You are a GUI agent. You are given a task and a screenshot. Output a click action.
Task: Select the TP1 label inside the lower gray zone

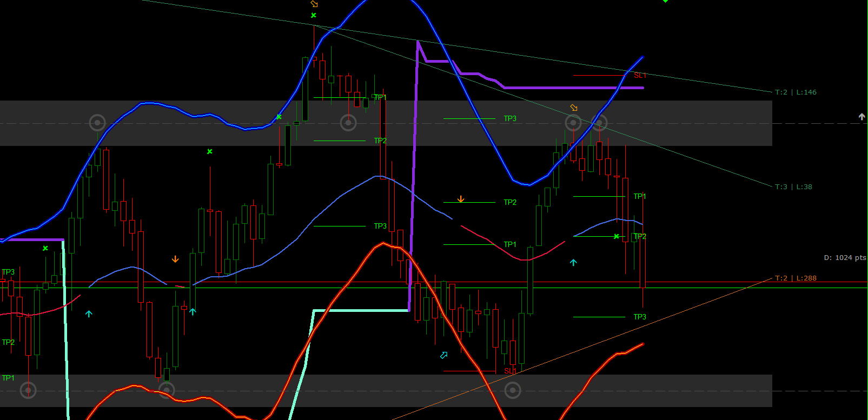[x=8, y=378]
